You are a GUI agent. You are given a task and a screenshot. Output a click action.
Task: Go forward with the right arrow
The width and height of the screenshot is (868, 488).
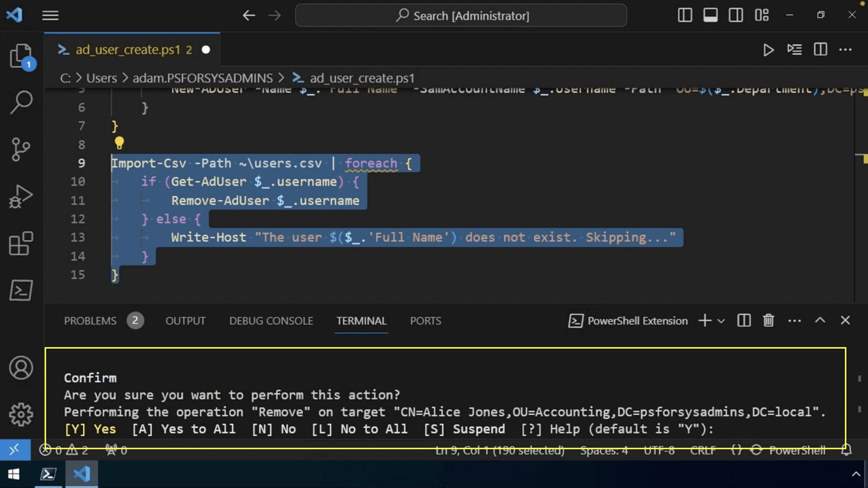(x=274, y=15)
